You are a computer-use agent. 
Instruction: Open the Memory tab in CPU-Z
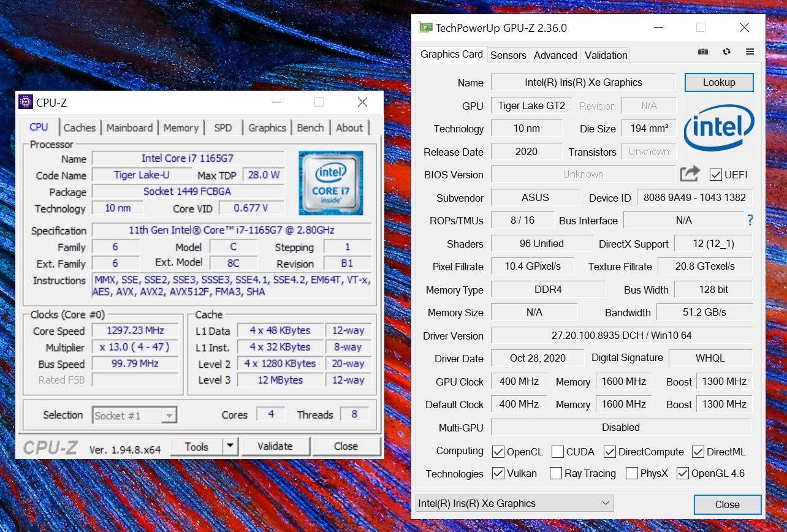(x=181, y=127)
